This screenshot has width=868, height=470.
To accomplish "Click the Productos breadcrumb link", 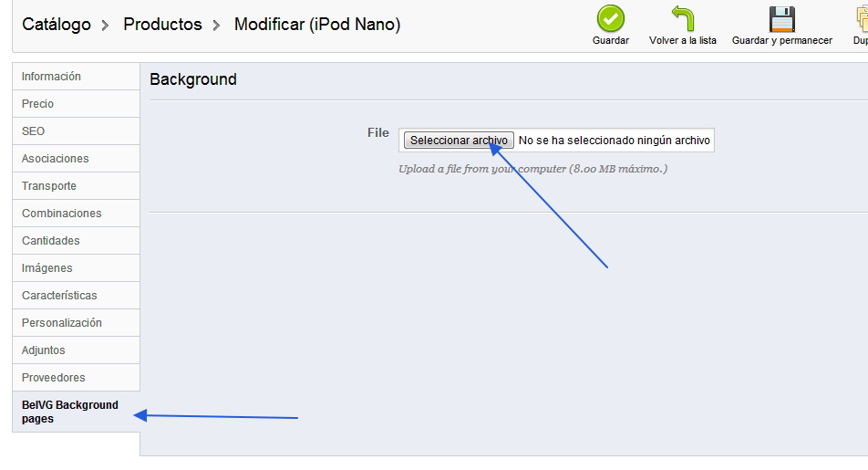I will 162,25.
